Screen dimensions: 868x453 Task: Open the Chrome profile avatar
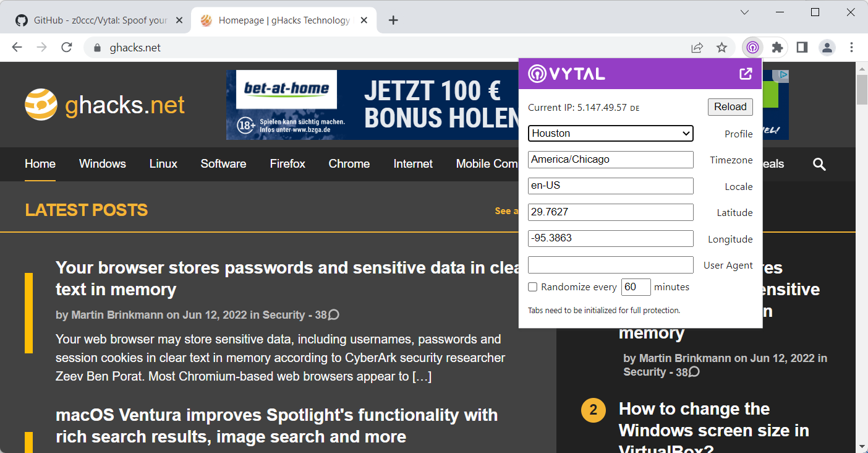pyautogui.click(x=827, y=47)
